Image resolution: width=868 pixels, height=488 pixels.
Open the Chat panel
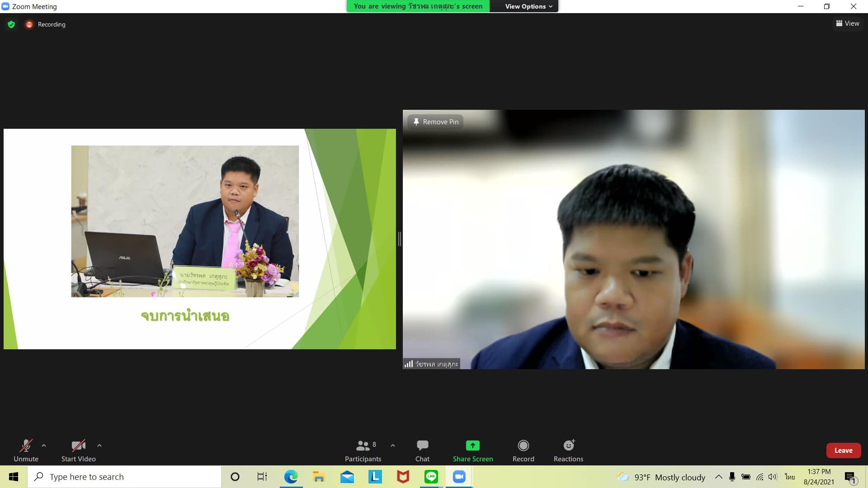tap(422, 450)
